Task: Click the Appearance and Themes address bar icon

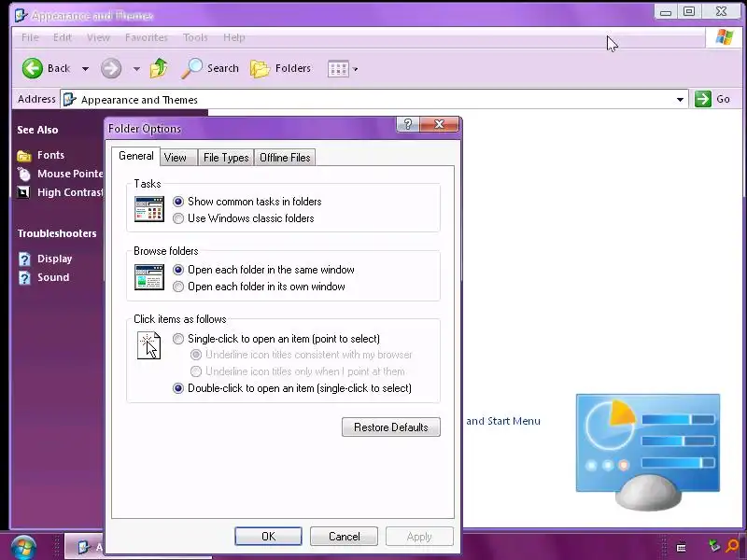Action: pyautogui.click(x=69, y=99)
